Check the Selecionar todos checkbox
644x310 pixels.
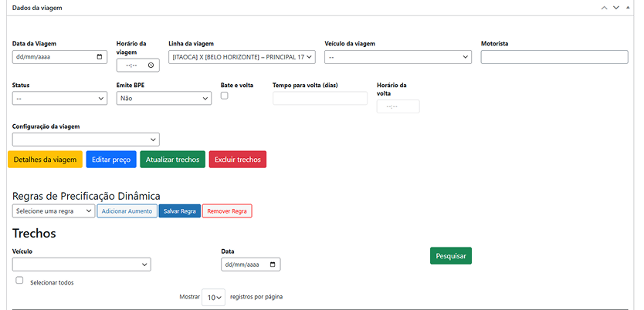(19, 281)
